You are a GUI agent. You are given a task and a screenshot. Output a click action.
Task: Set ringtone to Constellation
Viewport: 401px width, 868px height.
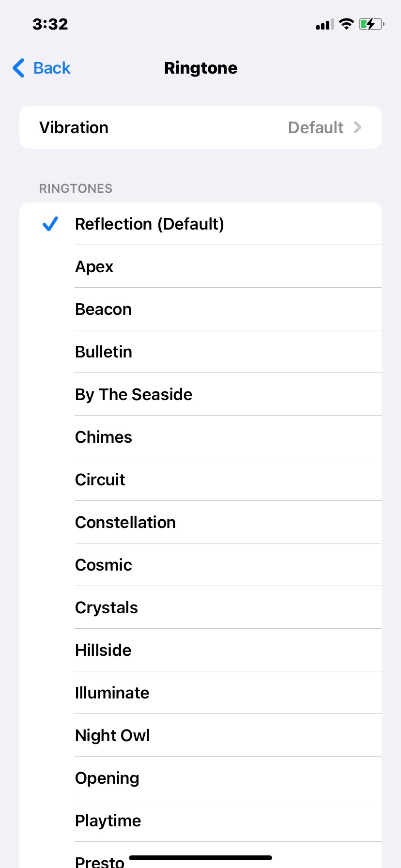(x=125, y=522)
